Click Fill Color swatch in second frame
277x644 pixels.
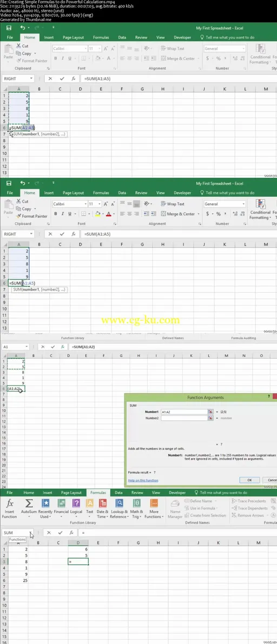[97, 214]
